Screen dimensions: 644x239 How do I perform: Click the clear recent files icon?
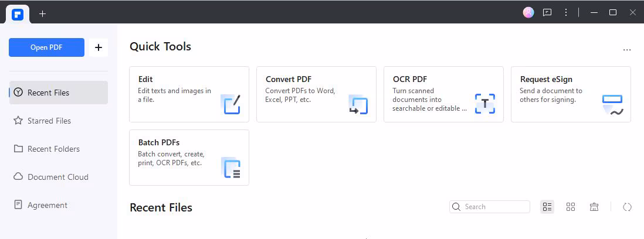[x=594, y=207]
